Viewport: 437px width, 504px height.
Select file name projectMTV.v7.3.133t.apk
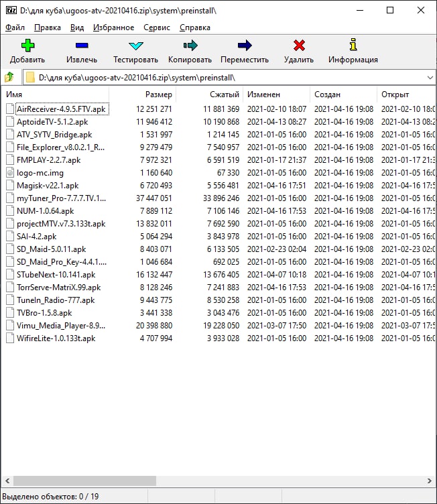click(61, 224)
